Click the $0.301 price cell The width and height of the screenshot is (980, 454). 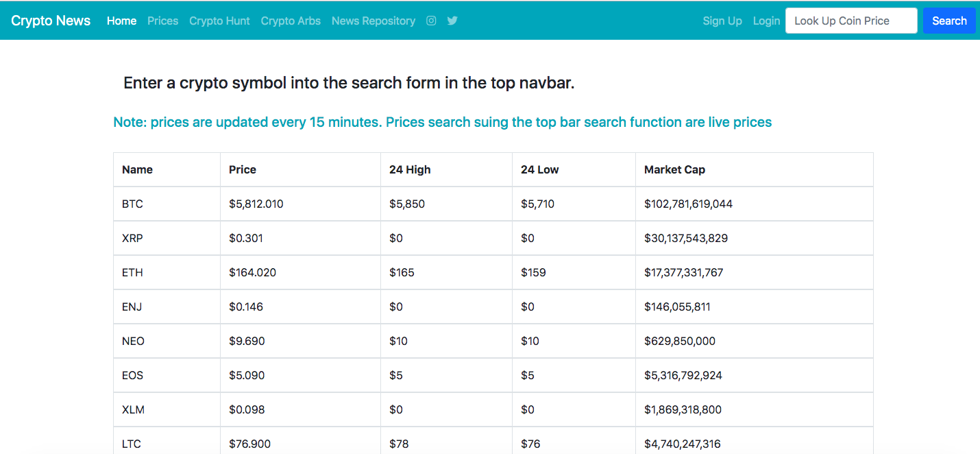coord(300,238)
